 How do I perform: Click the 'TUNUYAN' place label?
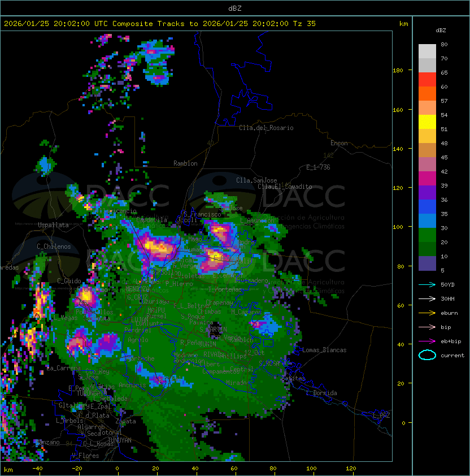coord(120,440)
